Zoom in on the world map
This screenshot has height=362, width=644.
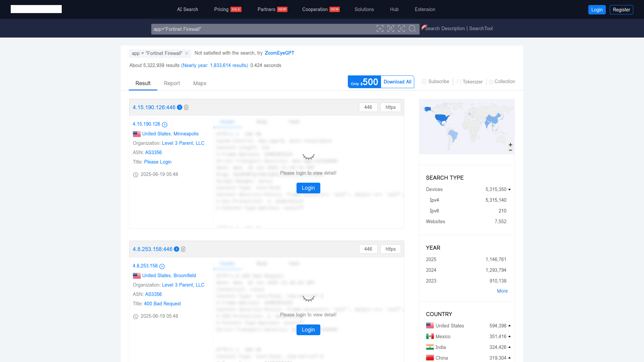click(x=511, y=145)
